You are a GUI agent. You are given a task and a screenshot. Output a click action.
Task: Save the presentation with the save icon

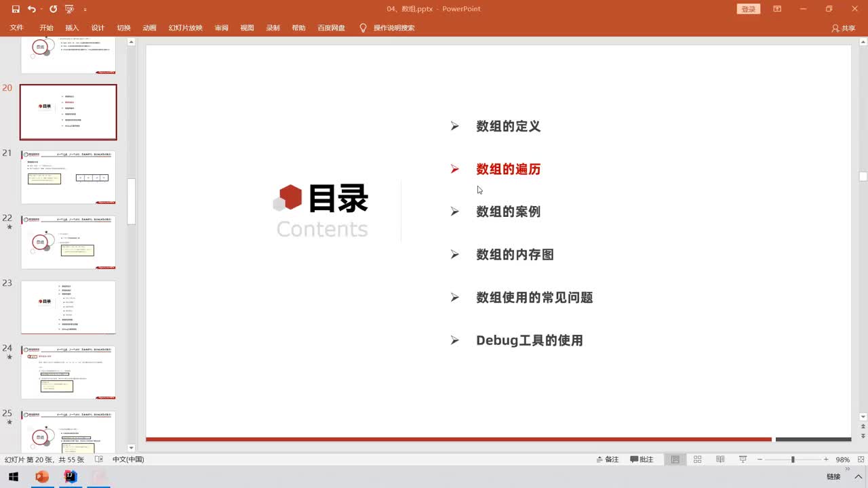click(16, 9)
